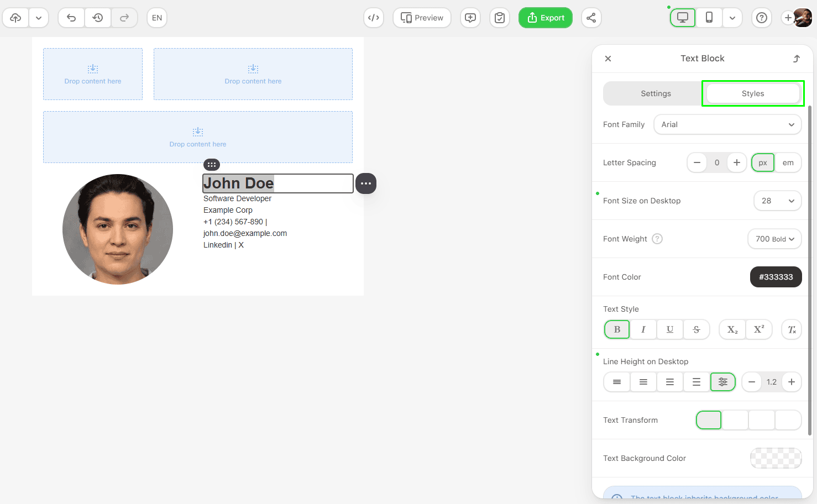The image size is (817, 504).
Task: Click the john.doe@example.com text
Action: [245, 233]
